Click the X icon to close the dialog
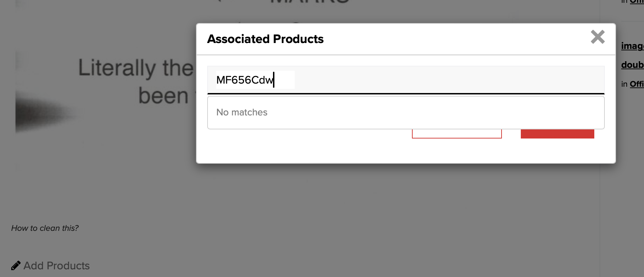Viewport: 644px width, 277px height. (598, 37)
